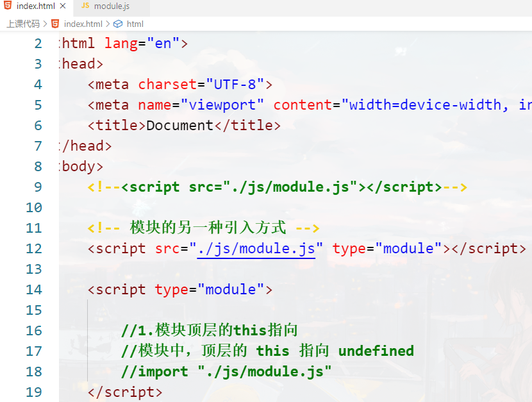Screen dimensions: 532x402
Task: Click the Document title text on line 6
Action: click(x=180, y=126)
